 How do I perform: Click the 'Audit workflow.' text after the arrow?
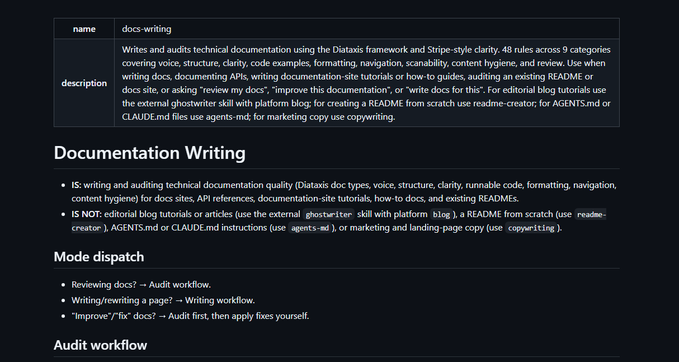point(180,284)
